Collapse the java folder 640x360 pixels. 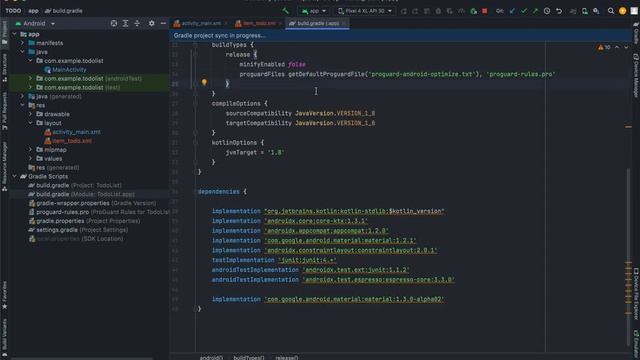23,52
